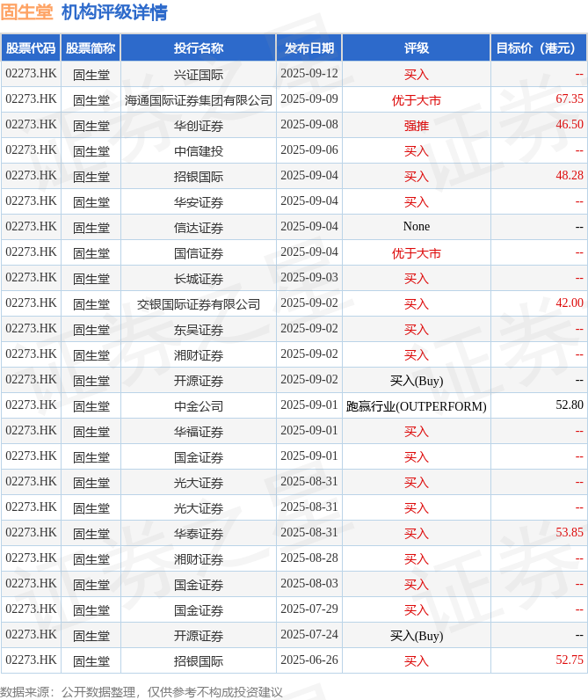Select 交银国际证券有限公司 cell
This screenshot has height=700, width=588.
click(x=198, y=303)
